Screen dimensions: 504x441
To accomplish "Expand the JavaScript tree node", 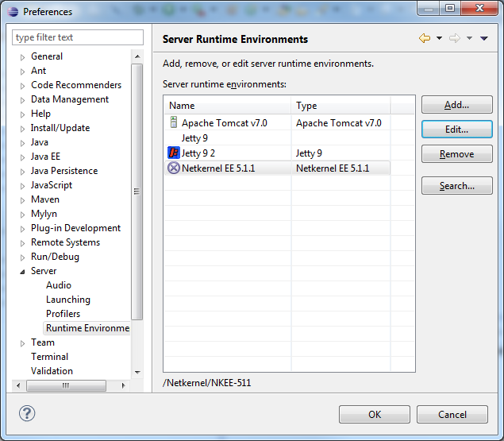I will click(x=22, y=186).
